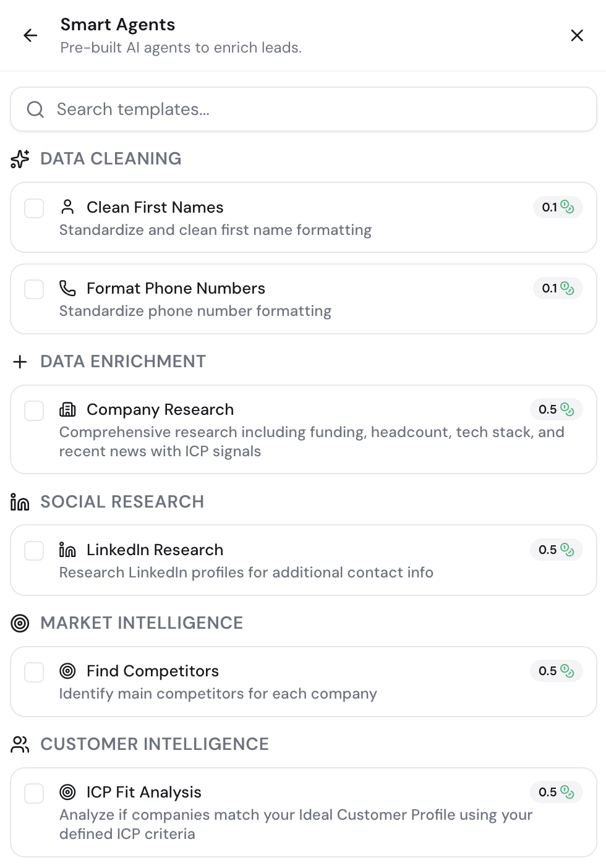The width and height of the screenshot is (606, 868).
Task: Click the target icon beside Find Competitors
Action: (67, 671)
